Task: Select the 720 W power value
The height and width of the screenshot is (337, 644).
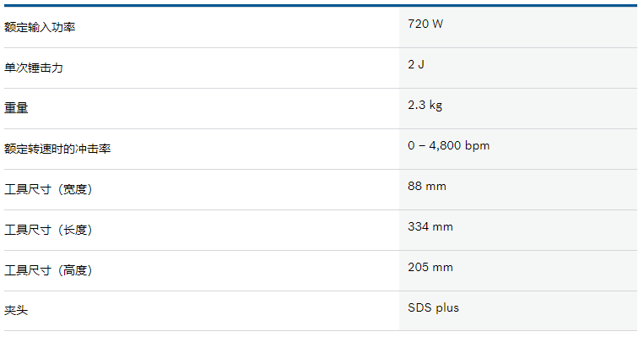Action: coord(425,24)
